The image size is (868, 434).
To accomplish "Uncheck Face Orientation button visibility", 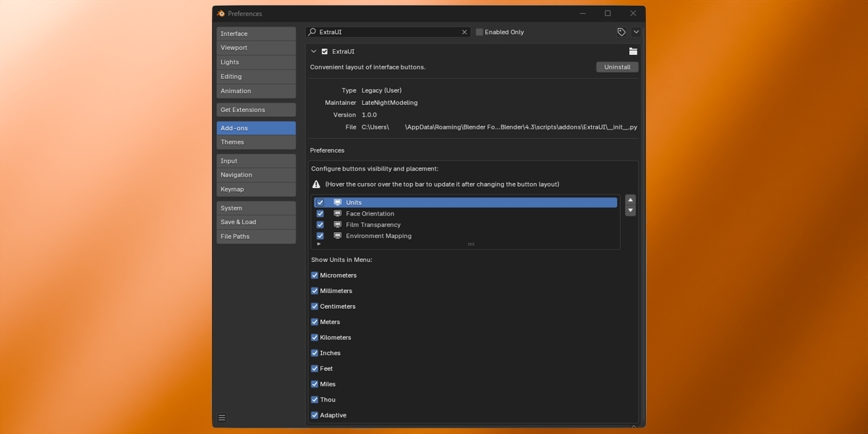I will click(320, 213).
